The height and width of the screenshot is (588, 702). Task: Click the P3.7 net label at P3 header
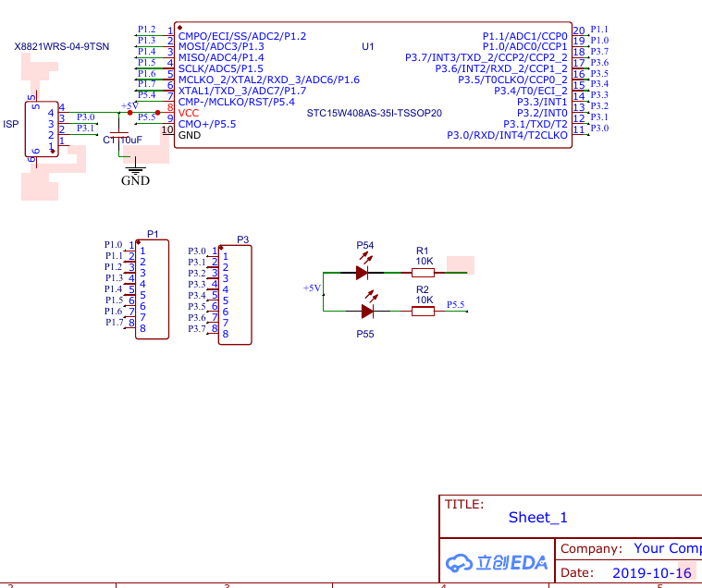point(197,328)
